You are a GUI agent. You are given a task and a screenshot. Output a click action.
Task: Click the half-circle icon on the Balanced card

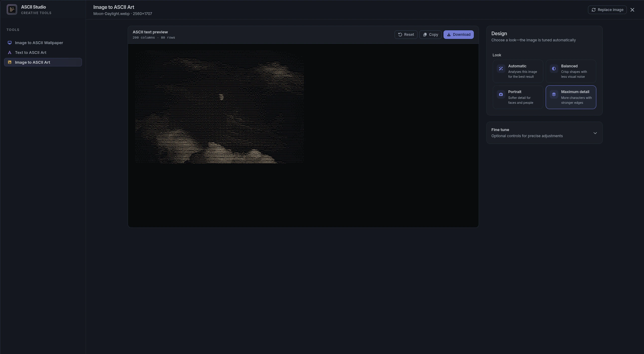(x=554, y=68)
